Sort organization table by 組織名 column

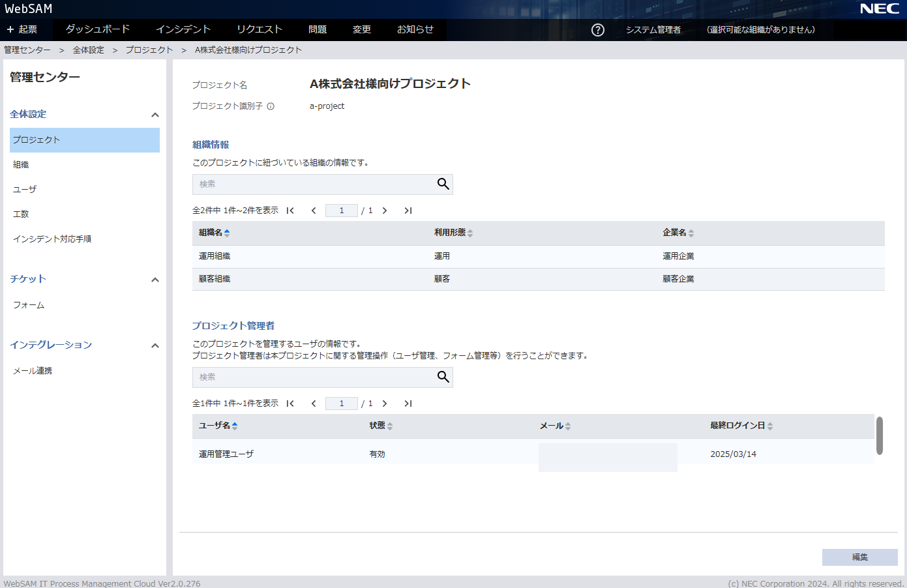click(x=214, y=233)
